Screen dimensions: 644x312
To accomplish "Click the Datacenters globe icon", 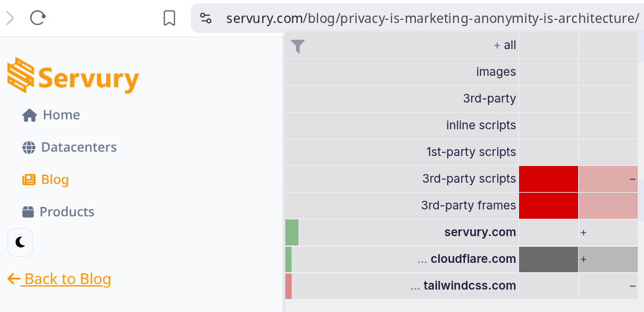I will tap(29, 148).
